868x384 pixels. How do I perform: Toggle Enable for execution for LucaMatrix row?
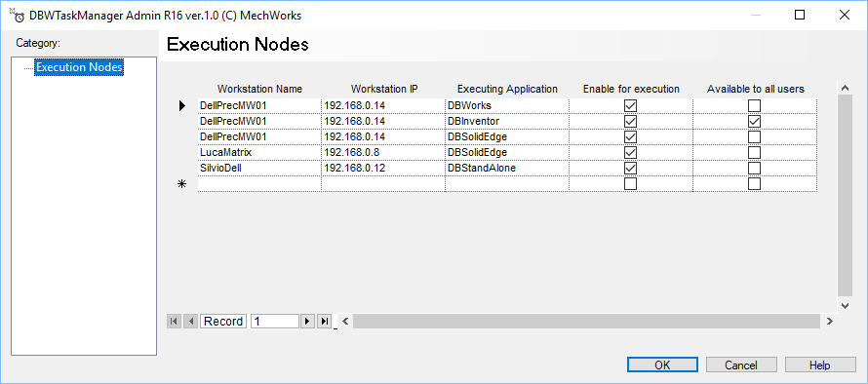(630, 152)
